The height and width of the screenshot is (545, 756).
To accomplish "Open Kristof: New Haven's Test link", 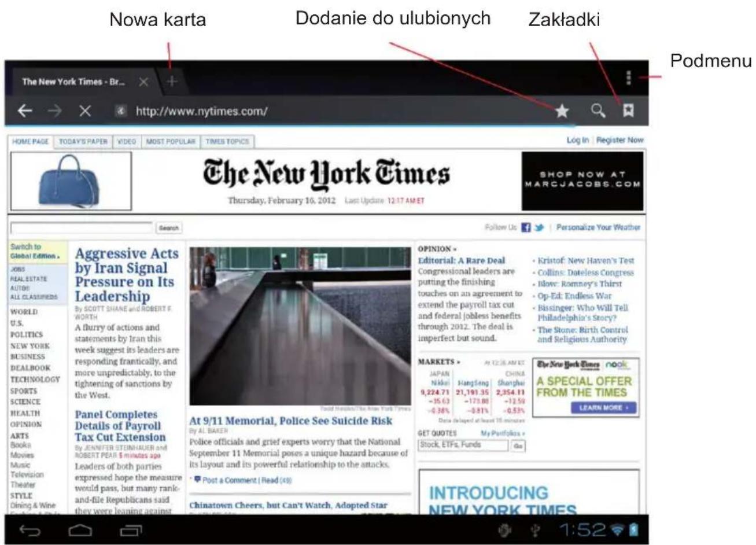I will click(x=585, y=261).
